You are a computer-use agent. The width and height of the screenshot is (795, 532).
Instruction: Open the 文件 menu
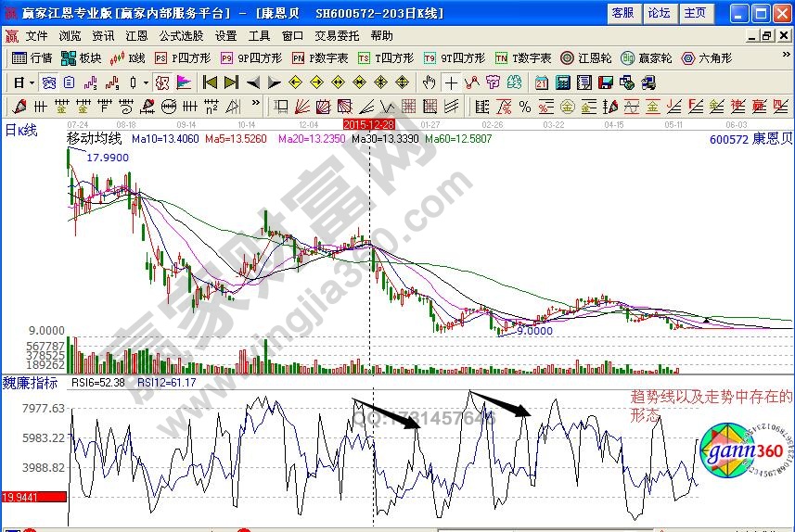(36, 35)
